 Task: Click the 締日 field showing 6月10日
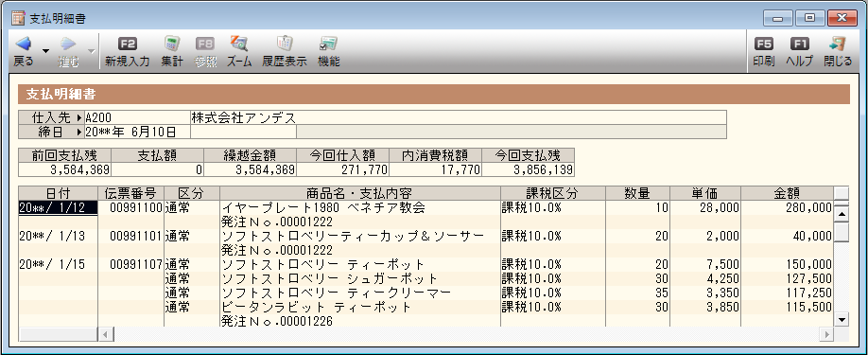pos(136,132)
